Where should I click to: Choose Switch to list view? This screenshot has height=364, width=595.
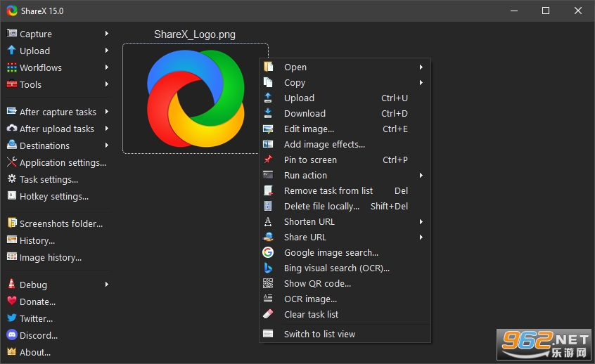click(345, 334)
